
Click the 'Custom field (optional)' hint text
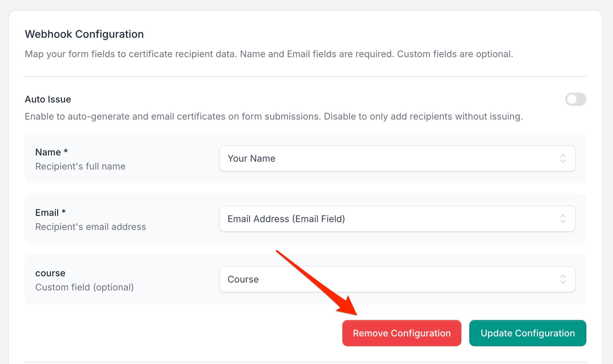click(85, 287)
